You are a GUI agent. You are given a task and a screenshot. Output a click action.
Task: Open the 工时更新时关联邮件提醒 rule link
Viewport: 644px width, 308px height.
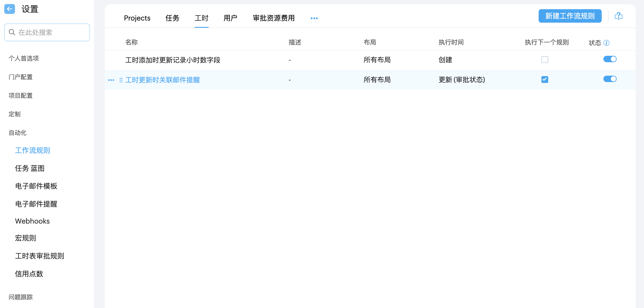pyautogui.click(x=162, y=80)
